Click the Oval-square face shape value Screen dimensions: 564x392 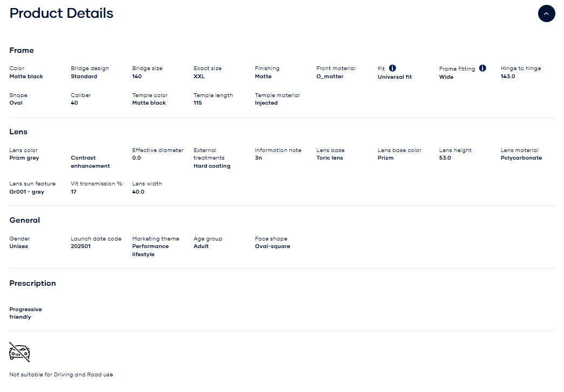(272, 246)
